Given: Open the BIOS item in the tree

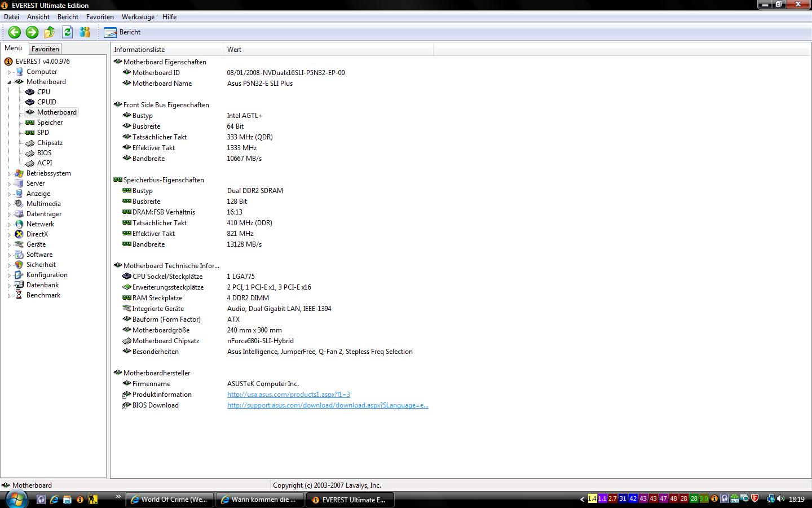Looking at the screenshot, I should 44,153.
